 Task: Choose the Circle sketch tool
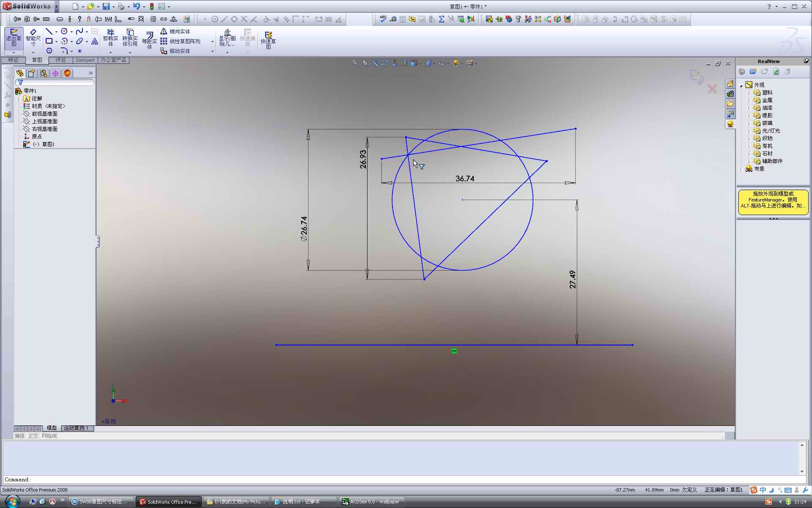pyautogui.click(x=64, y=31)
